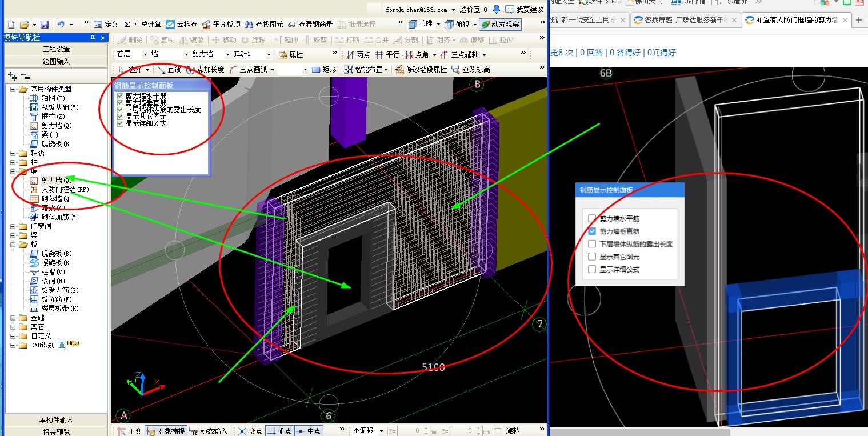The height and width of the screenshot is (436, 868).
Task: Open the 工程设置 section
Action: coord(56,49)
